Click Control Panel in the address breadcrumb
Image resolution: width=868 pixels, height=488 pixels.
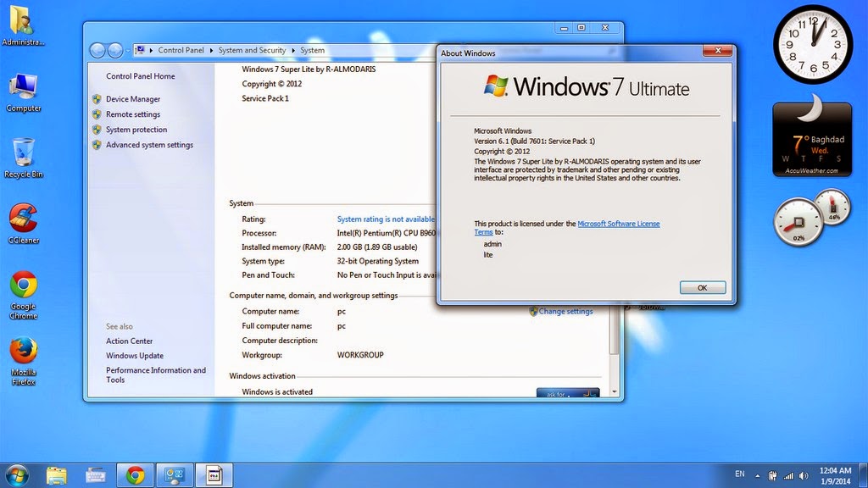[x=181, y=50]
